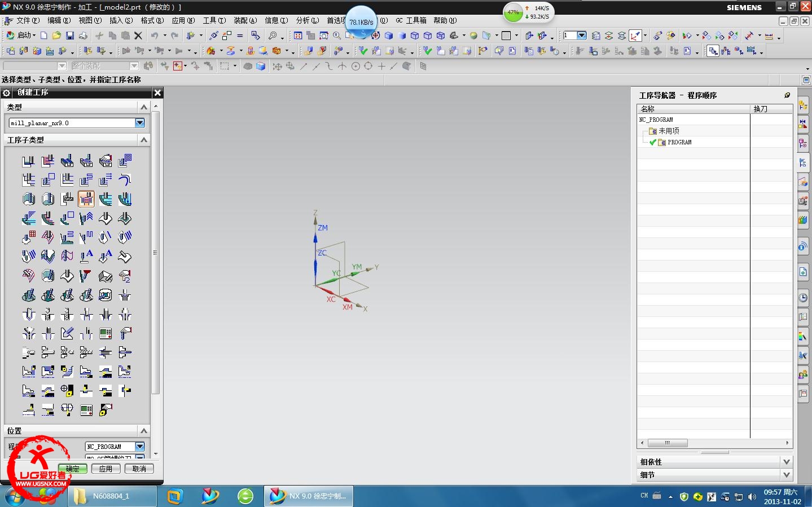
Task: Open the NC_PROGRAM location dropdown
Action: pos(140,447)
